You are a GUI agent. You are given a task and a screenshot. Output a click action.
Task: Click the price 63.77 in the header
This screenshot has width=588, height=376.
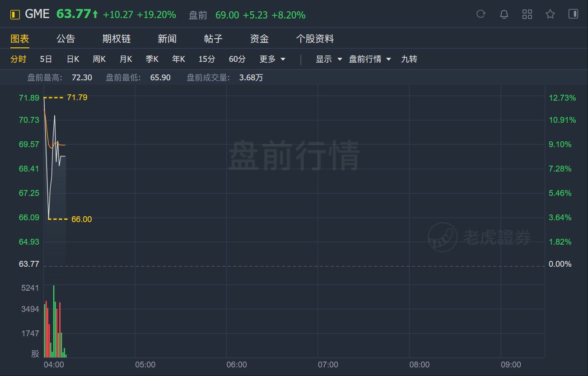(74, 14)
